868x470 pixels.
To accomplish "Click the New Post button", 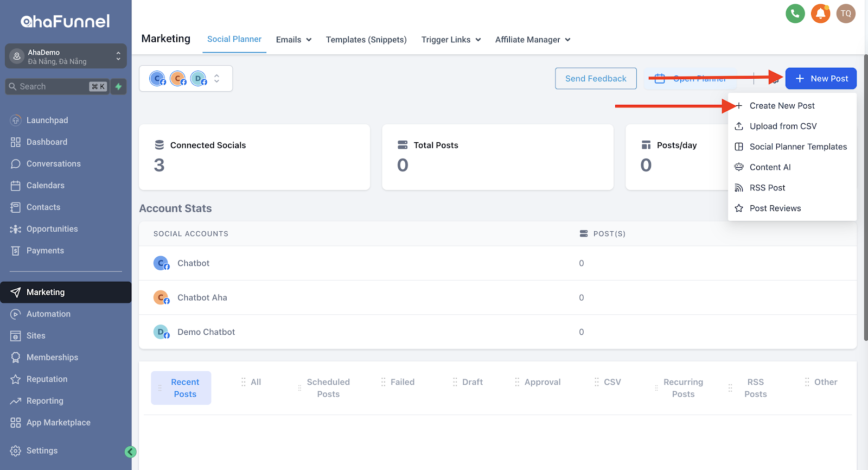I will [821, 78].
